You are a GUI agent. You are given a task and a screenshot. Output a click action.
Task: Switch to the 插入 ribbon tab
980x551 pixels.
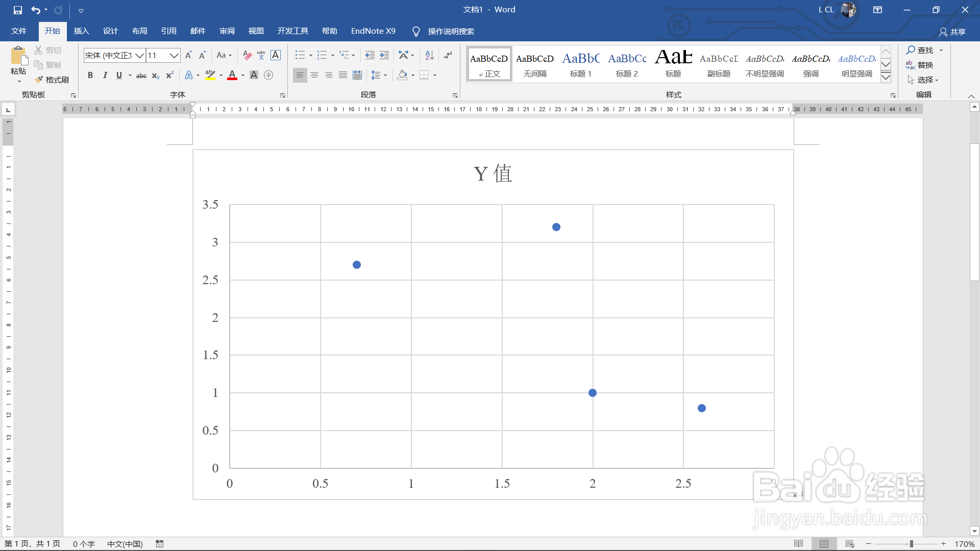click(81, 31)
